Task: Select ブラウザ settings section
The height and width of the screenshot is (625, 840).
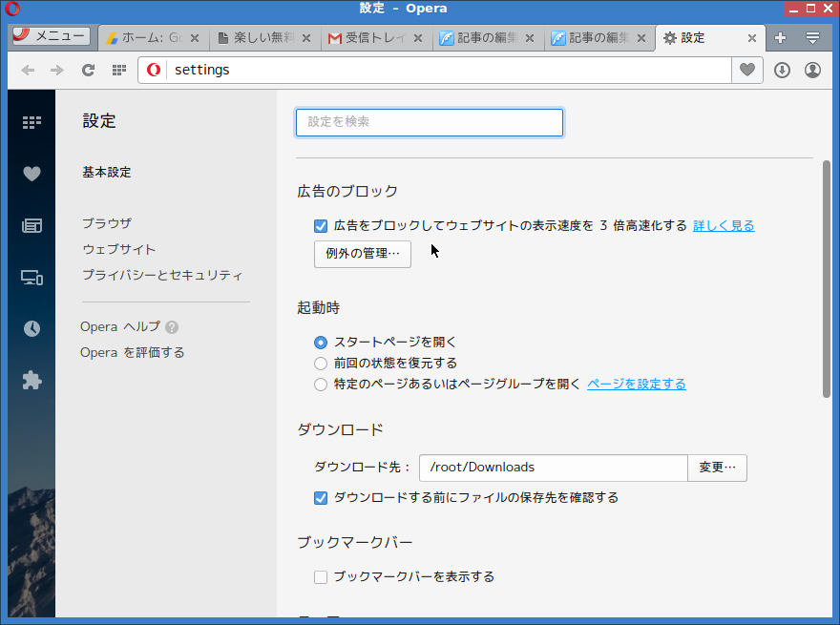Action: (107, 223)
